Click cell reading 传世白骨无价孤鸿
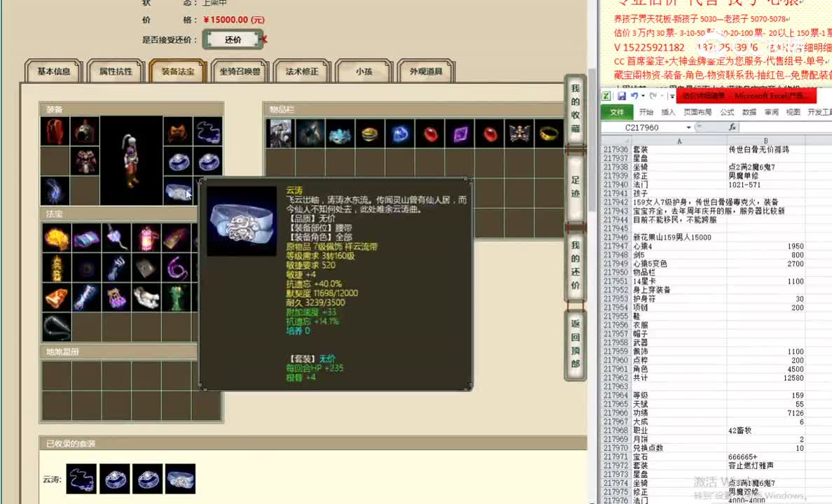This screenshot has width=832, height=504. (765, 150)
